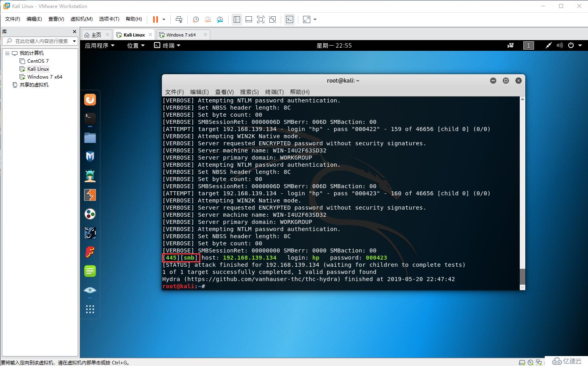Click the terminal vertical scrollbar thumb
The height and width of the screenshot is (366, 588).
coord(523,276)
